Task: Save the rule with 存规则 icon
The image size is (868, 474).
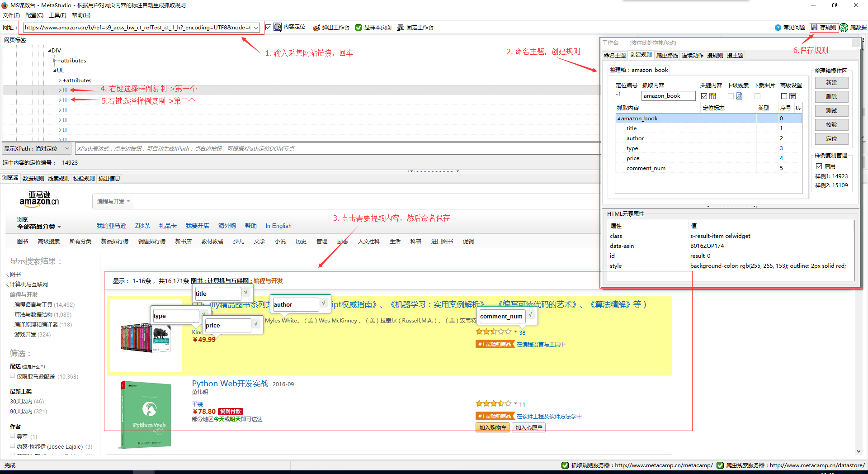Action: tap(814, 28)
